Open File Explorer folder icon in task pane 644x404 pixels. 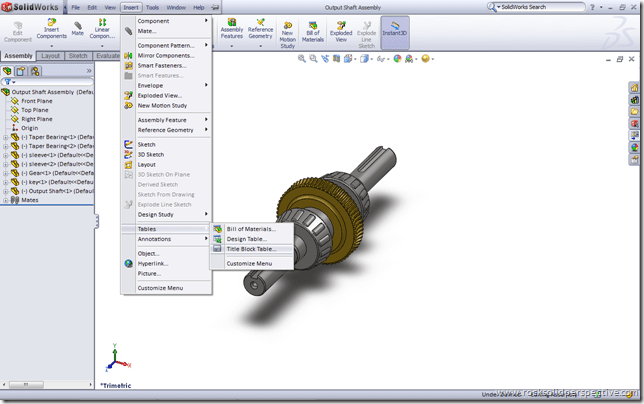(635, 111)
